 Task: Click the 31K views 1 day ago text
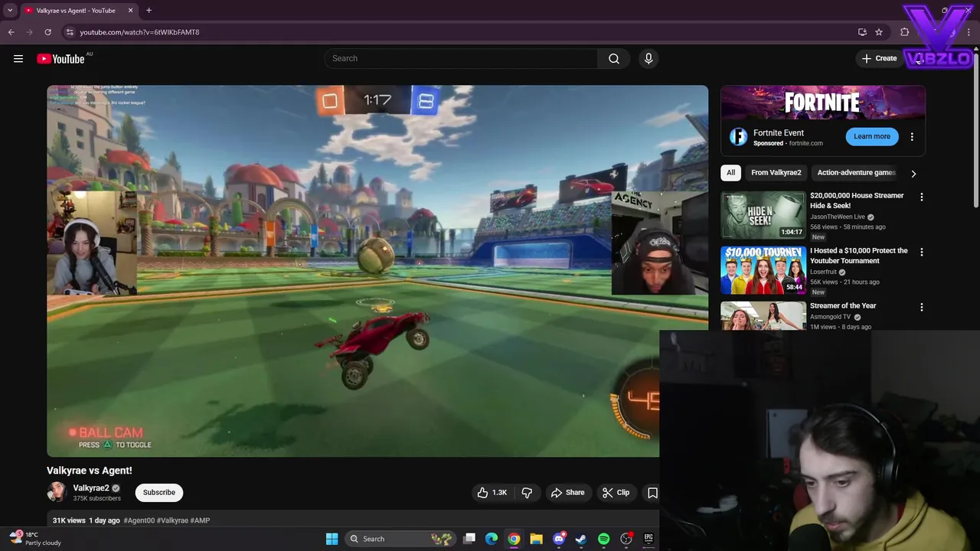pos(86,520)
